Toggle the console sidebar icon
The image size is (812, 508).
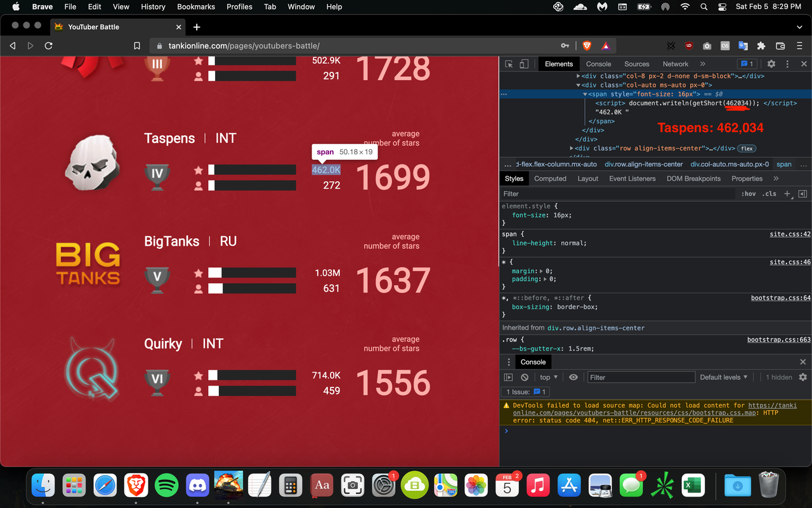(x=508, y=377)
